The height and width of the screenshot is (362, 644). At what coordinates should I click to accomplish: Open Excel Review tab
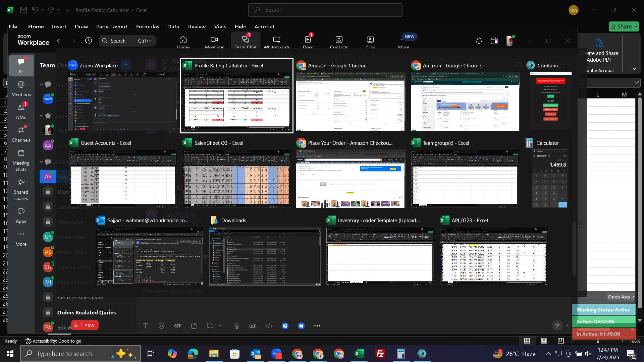[x=197, y=26]
